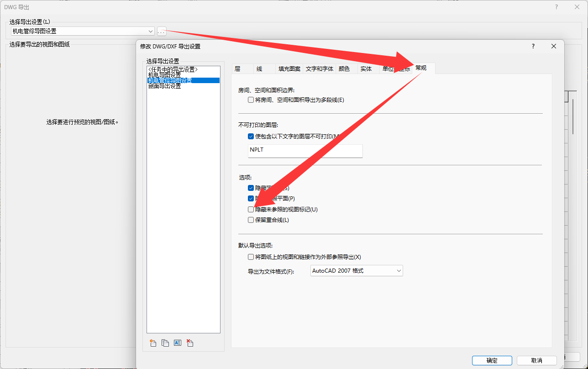Enable 隐藏未参照的视图标记(U) checkbox

(251, 210)
